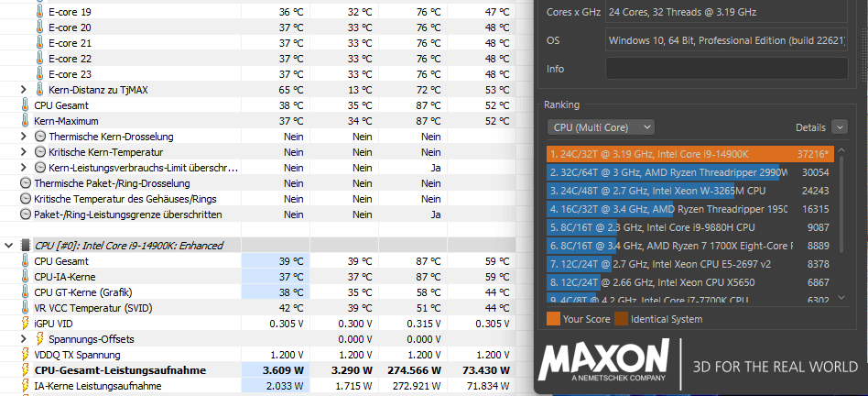Image resolution: width=868 pixels, height=396 pixels.
Task: Select the CPU-Gesamt-Leistungsaufnahme bold row
Action: tap(257, 370)
